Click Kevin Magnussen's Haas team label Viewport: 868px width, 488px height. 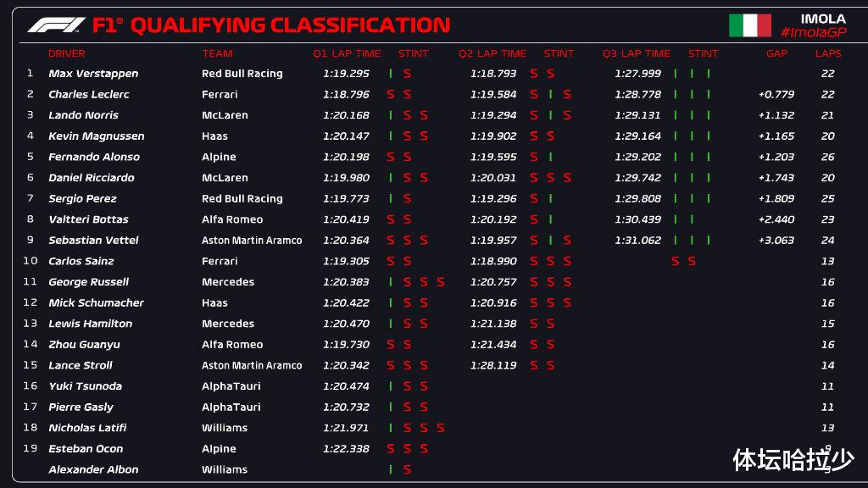214,136
